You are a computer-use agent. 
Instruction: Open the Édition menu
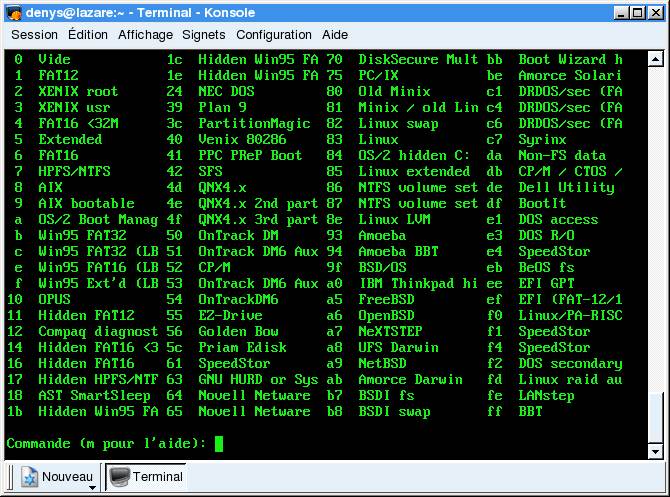88,35
